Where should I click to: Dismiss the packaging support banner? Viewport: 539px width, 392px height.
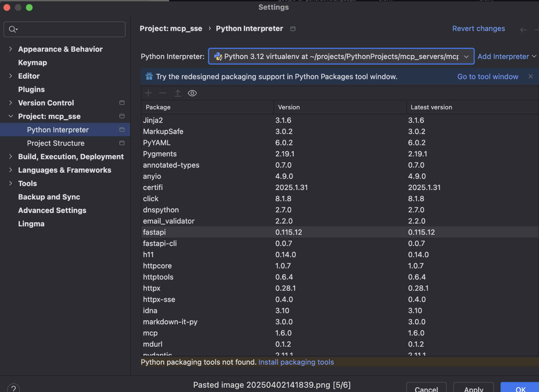click(531, 76)
